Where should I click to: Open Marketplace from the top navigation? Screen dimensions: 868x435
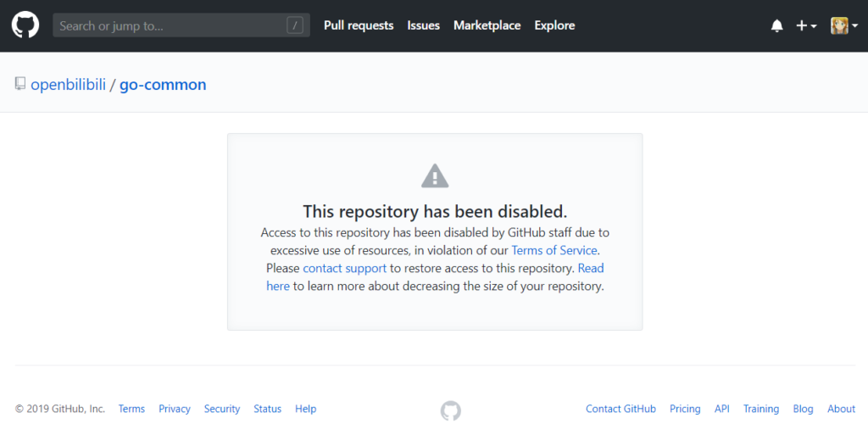point(487,25)
